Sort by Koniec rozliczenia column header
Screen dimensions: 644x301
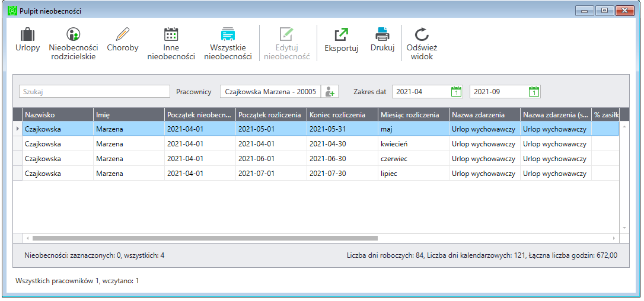[342, 114]
